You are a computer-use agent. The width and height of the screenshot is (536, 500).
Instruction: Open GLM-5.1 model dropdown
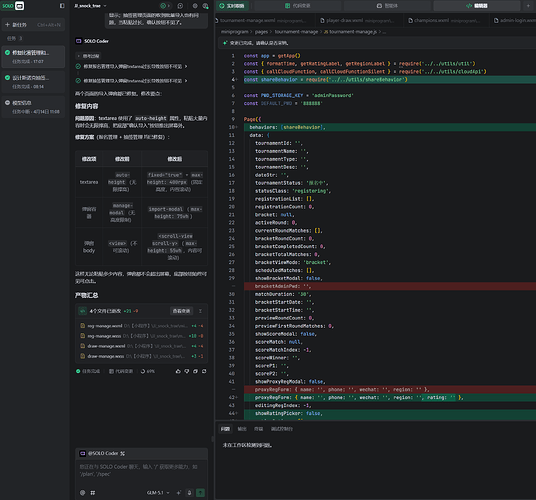click(158, 492)
